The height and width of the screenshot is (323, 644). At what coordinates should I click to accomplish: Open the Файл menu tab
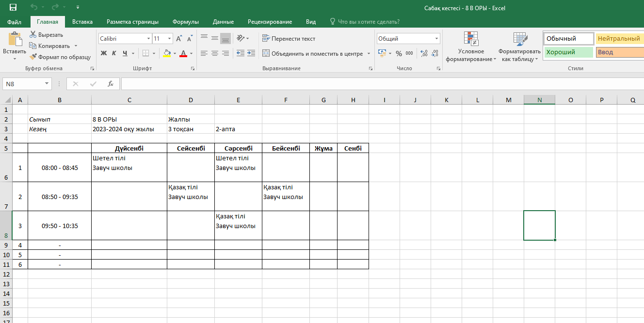coord(14,22)
